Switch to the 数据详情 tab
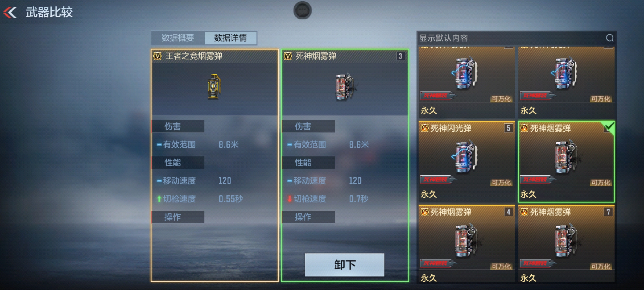Viewport: 644px width, 290px height. coord(230,38)
